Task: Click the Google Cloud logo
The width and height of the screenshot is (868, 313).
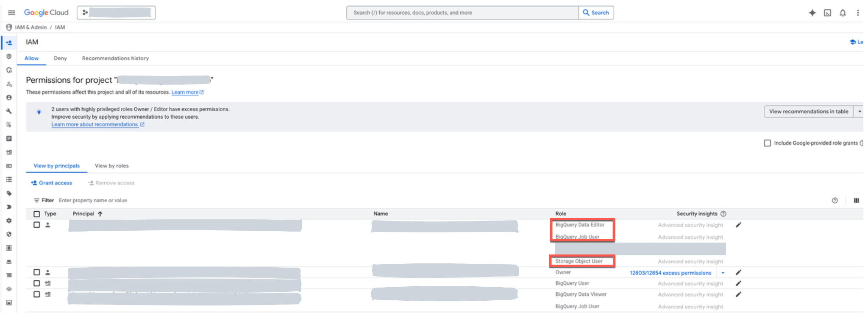Action: pyautogui.click(x=46, y=13)
